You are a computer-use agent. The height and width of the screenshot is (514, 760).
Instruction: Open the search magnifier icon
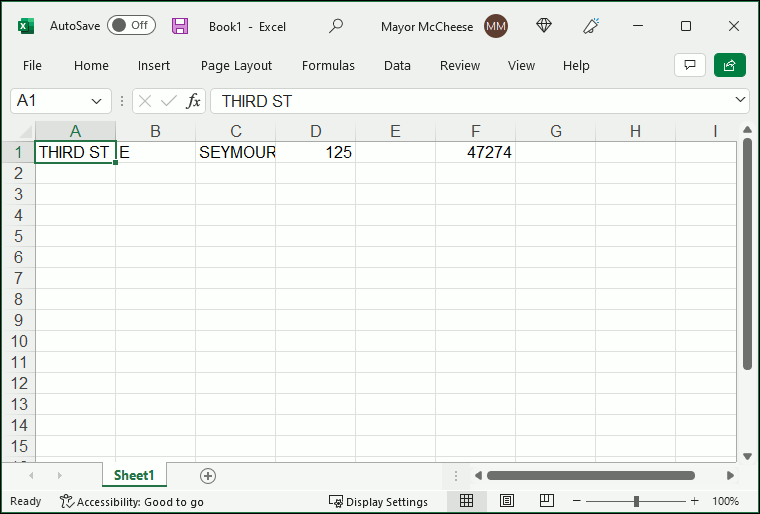click(336, 26)
